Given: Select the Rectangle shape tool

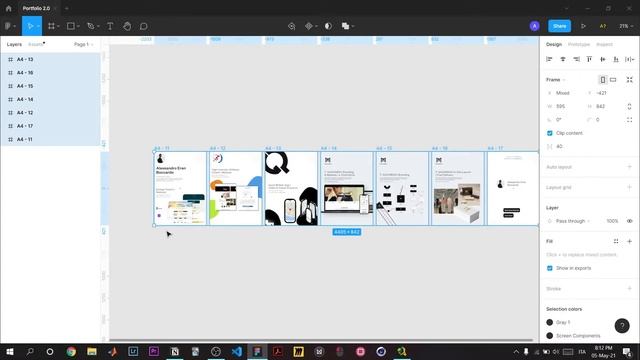Looking at the screenshot, I should [71, 26].
